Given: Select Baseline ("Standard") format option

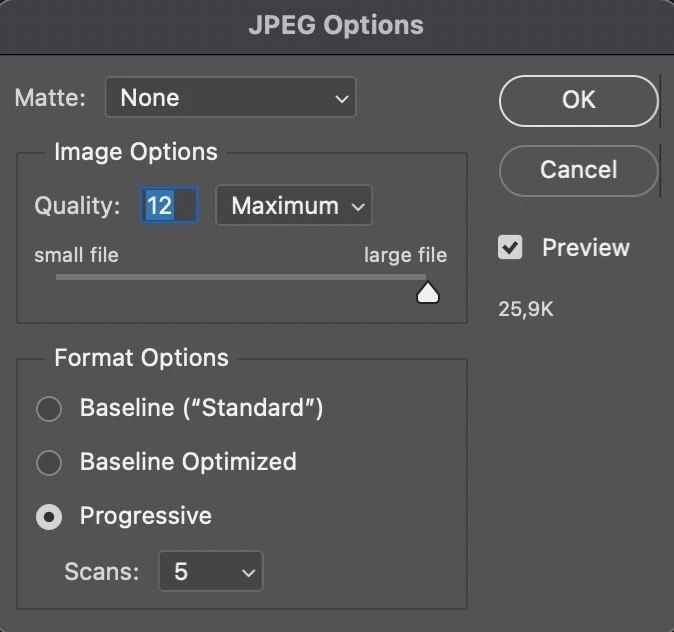Looking at the screenshot, I should point(49,408).
